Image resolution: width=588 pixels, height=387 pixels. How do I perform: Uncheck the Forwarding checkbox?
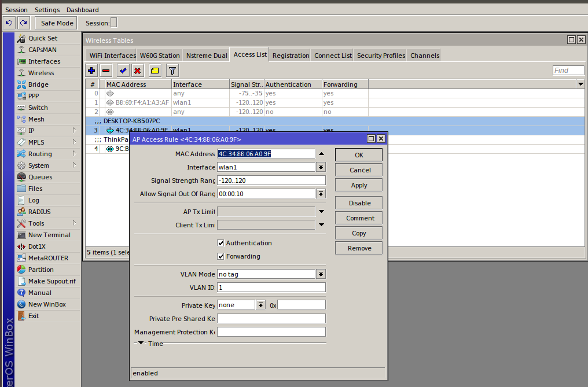point(220,256)
